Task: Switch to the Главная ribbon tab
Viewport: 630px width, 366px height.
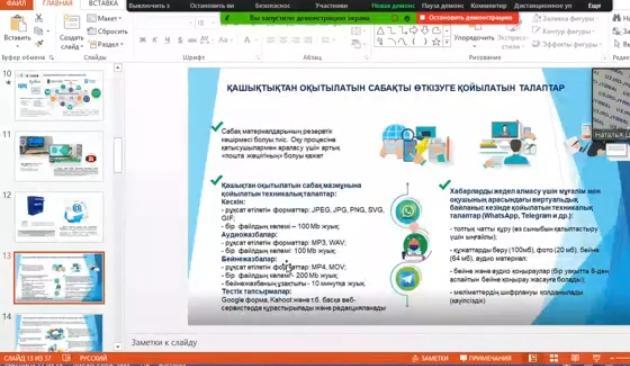Action: click(x=57, y=3)
